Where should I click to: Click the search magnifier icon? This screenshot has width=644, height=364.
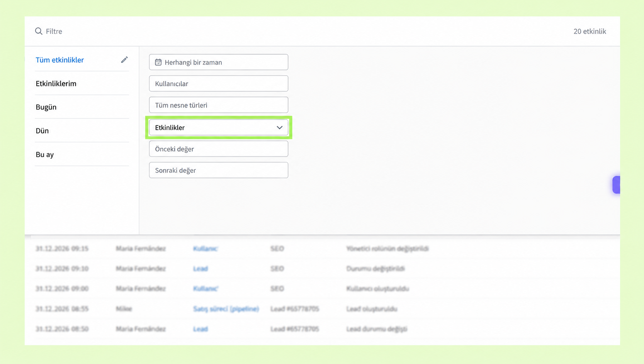coord(39,31)
